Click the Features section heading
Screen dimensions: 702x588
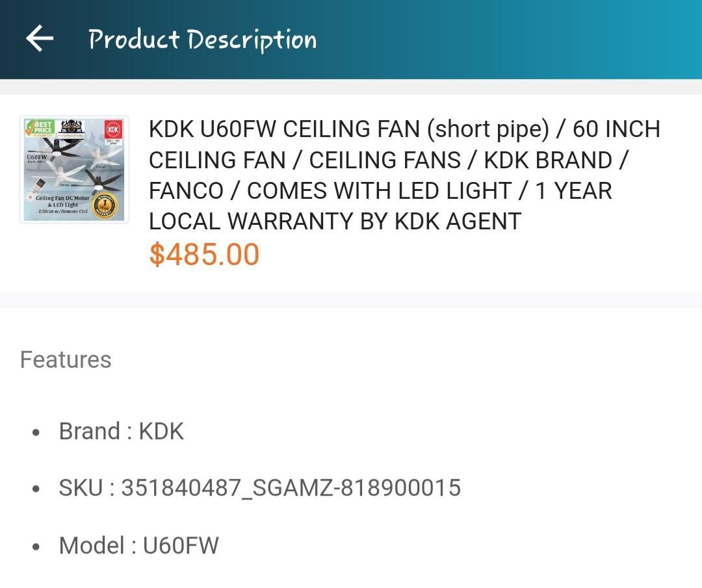pyautogui.click(x=66, y=359)
